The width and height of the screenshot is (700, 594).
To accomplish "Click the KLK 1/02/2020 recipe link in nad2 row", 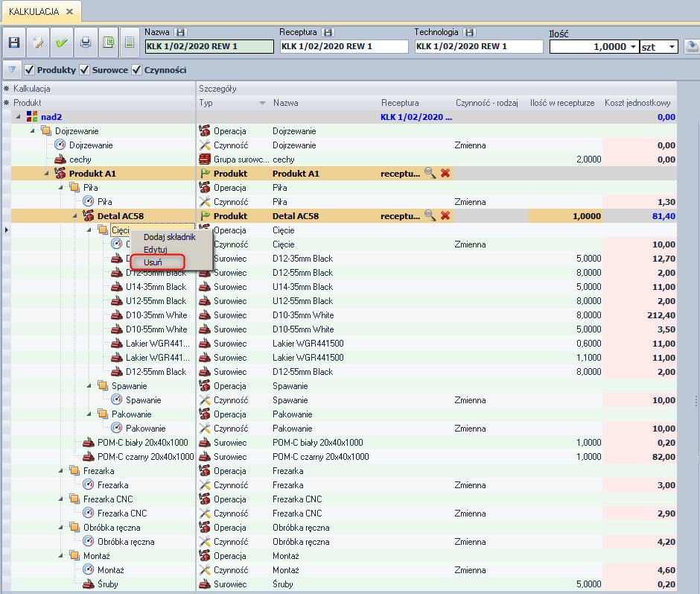I will pos(416,117).
